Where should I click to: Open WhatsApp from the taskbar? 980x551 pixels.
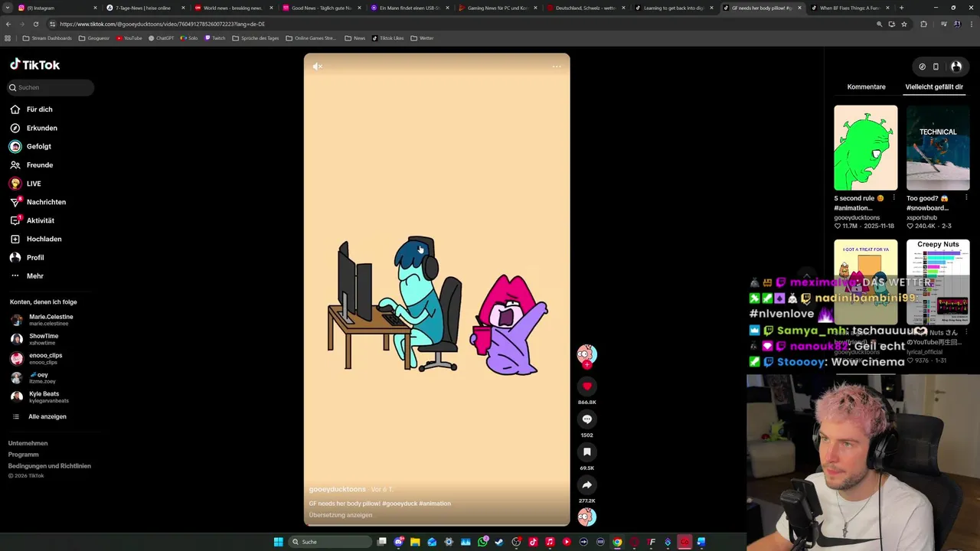click(482, 542)
